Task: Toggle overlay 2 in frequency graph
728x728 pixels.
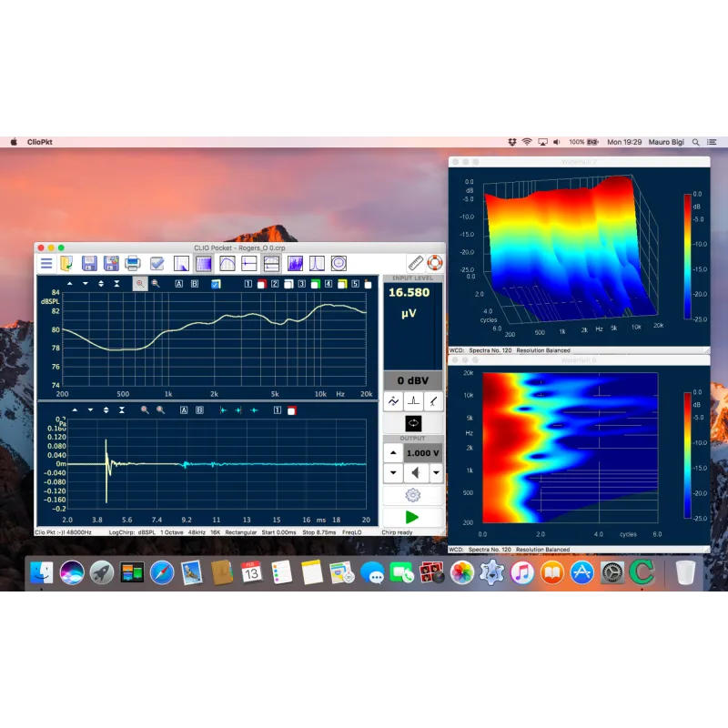Action: (x=275, y=284)
